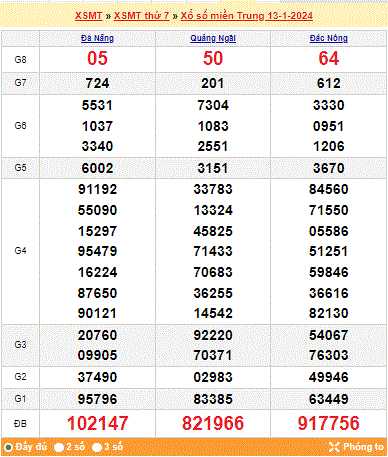Open the XSMT breadcrumb link
Screen dimensions: 388x457
[x=88, y=16]
